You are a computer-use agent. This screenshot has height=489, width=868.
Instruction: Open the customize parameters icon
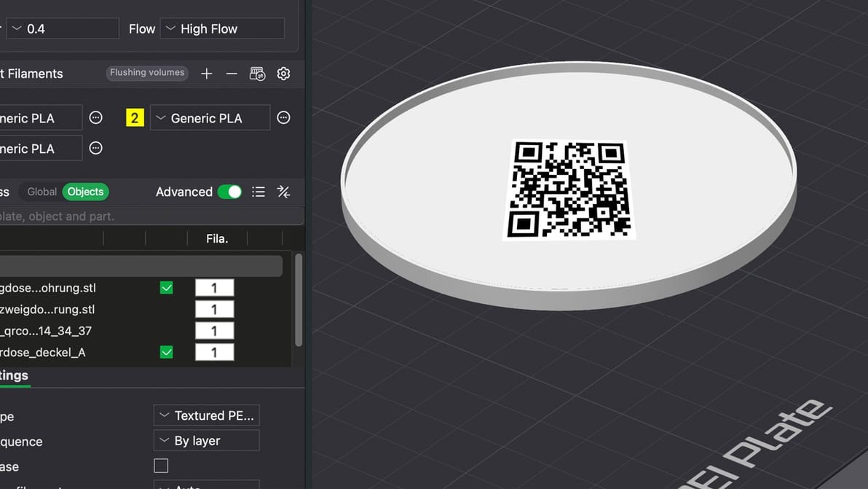[x=283, y=192]
